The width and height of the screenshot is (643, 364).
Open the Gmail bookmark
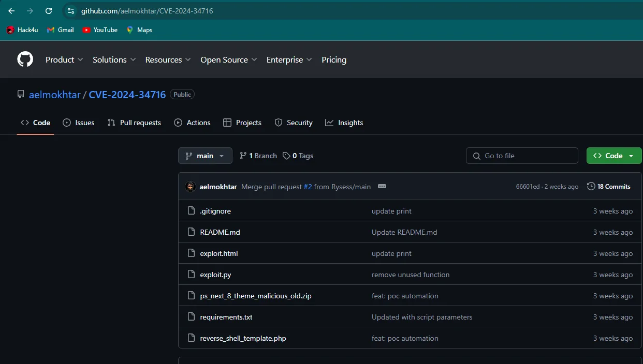(x=61, y=30)
